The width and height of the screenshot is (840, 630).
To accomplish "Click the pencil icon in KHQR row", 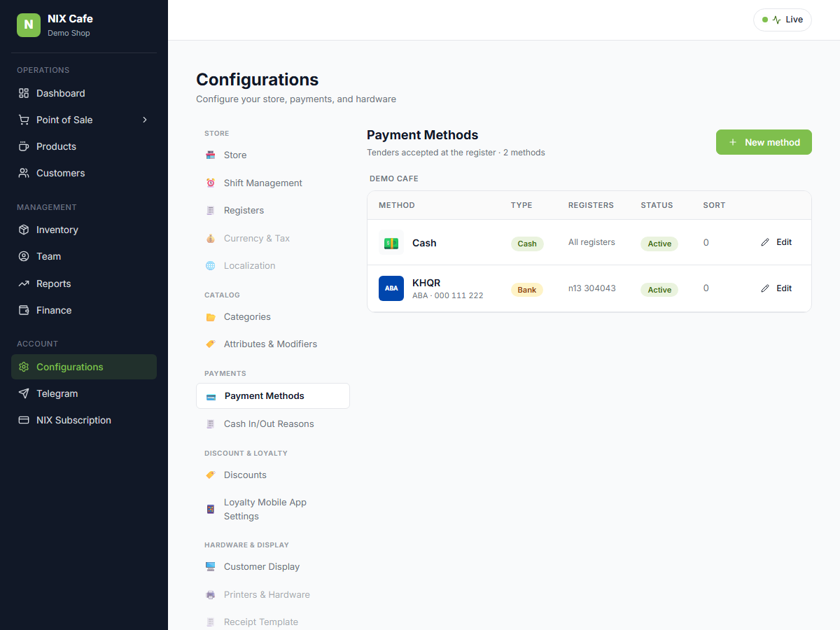I will click(765, 288).
